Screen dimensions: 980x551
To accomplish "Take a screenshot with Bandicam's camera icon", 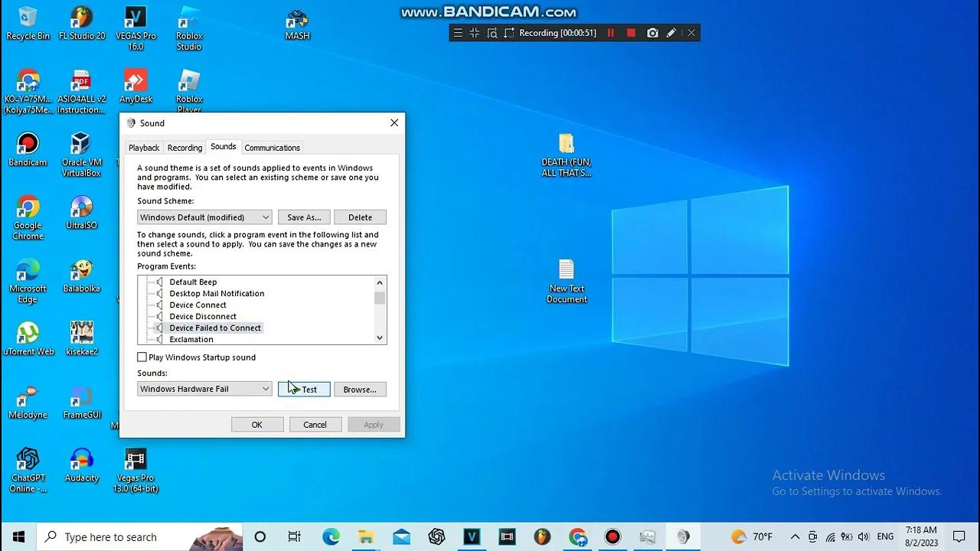I will [x=652, y=33].
